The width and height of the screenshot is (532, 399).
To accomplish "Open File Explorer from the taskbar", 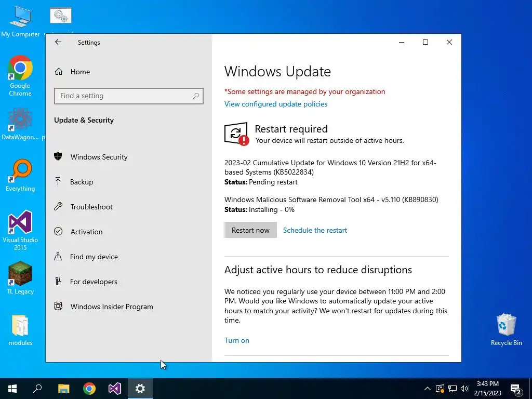I will 63,389.
